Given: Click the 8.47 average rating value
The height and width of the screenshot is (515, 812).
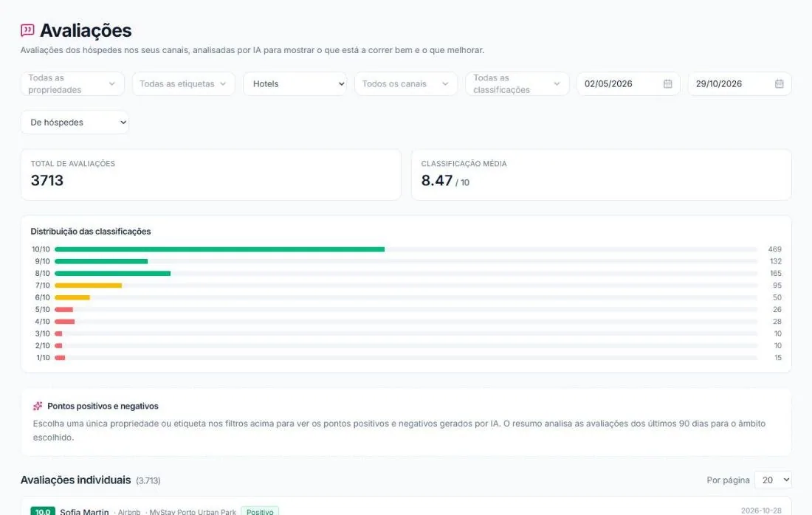Looking at the screenshot, I should pyautogui.click(x=436, y=181).
